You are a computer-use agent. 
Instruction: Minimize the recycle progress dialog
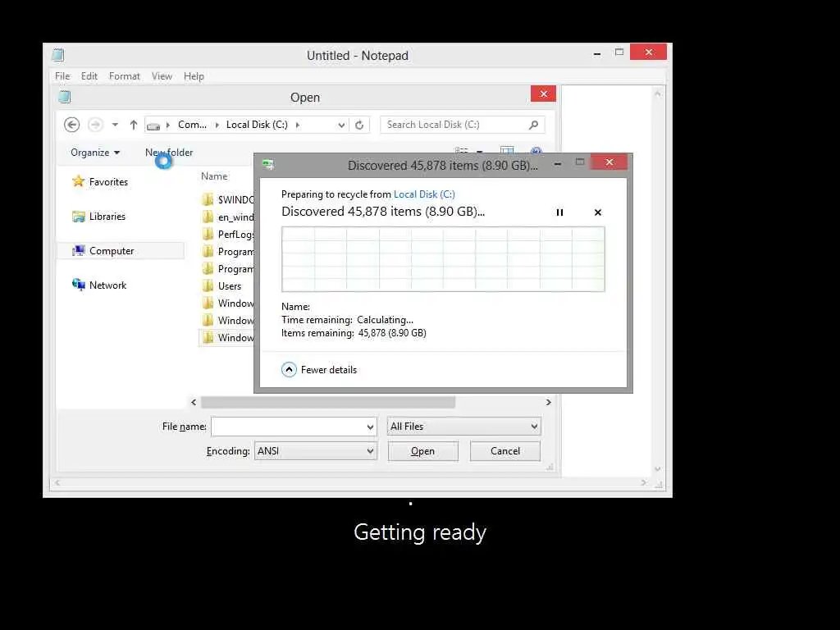[558, 163]
